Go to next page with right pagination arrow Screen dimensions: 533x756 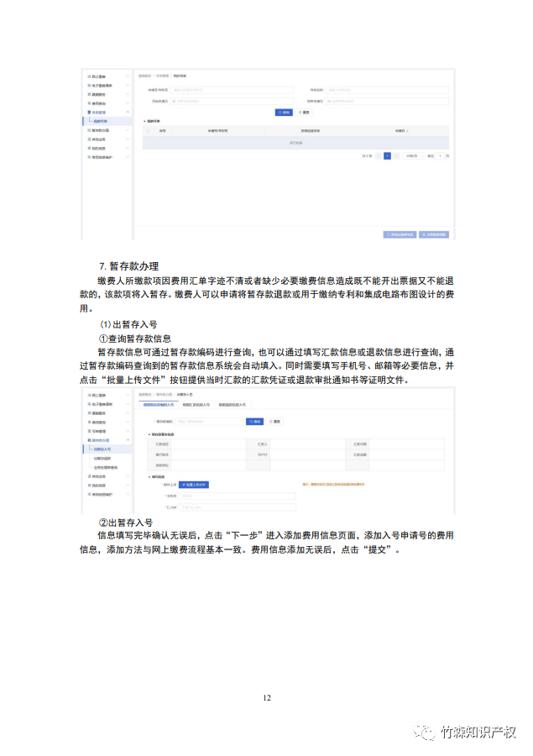click(396, 156)
